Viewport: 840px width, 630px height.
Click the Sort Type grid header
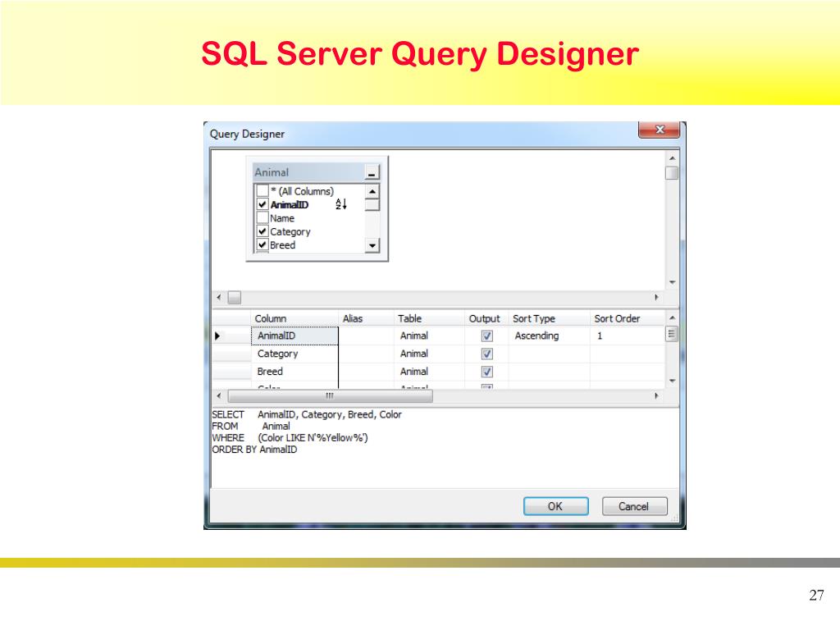tap(549, 318)
